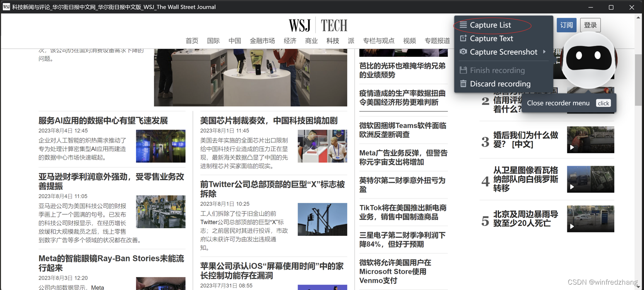Image resolution: width=644 pixels, height=290 pixels.
Task: Click the date 2023年8月1日 10:25
Action: 225,204
